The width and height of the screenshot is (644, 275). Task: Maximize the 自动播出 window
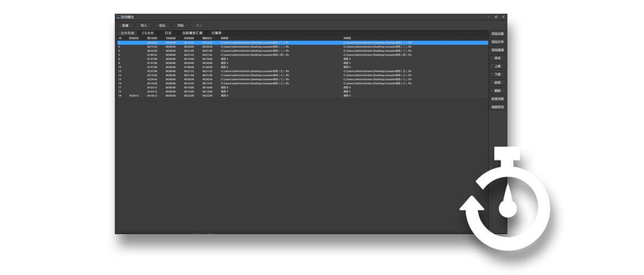tap(496, 17)
